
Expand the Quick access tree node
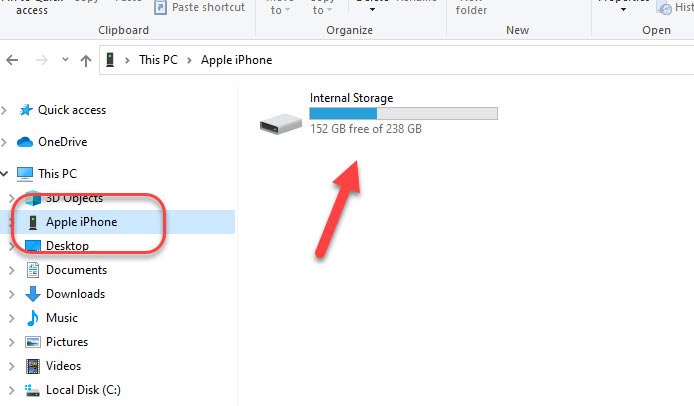(x=4, y=110)
